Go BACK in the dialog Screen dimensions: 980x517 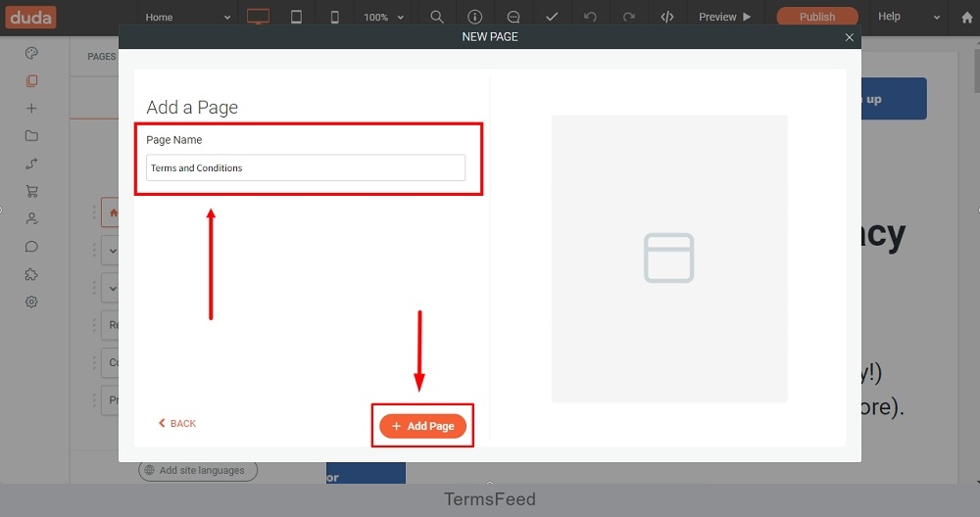(176, 423)
